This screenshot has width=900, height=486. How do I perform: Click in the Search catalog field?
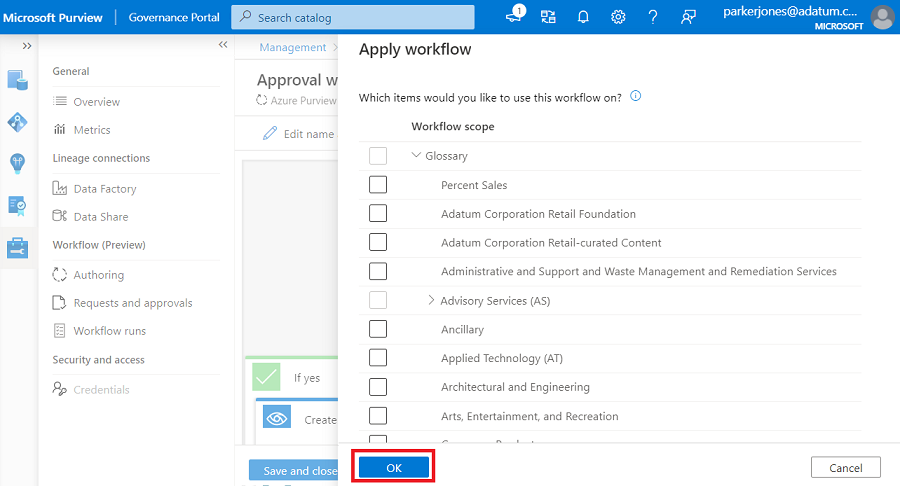(352, 17)
